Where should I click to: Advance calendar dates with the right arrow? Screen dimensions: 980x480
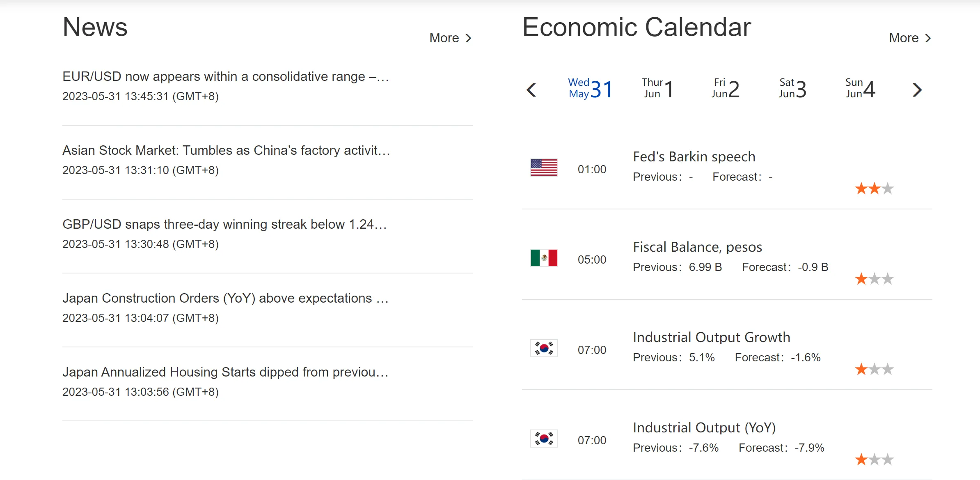pos(917,90)
